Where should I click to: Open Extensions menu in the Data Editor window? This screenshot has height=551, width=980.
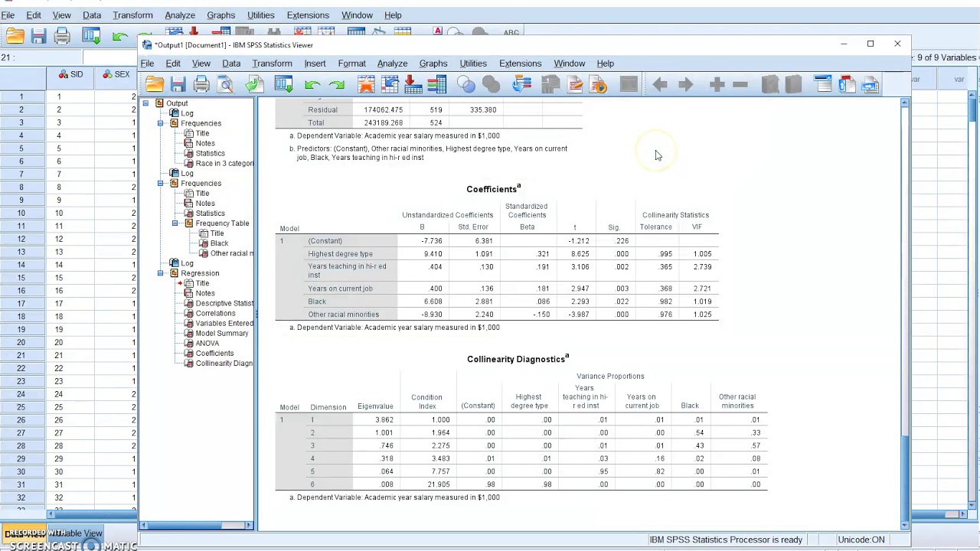[308, 15]
